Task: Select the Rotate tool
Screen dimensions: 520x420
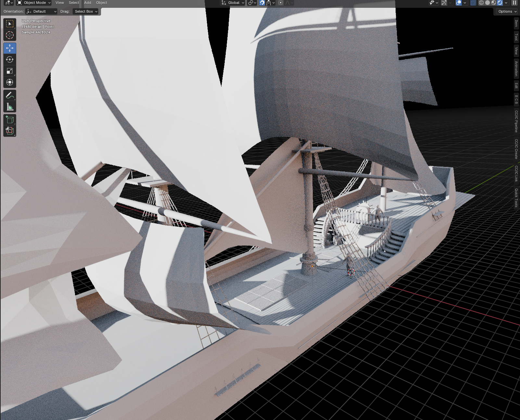Action: [10, 59]
